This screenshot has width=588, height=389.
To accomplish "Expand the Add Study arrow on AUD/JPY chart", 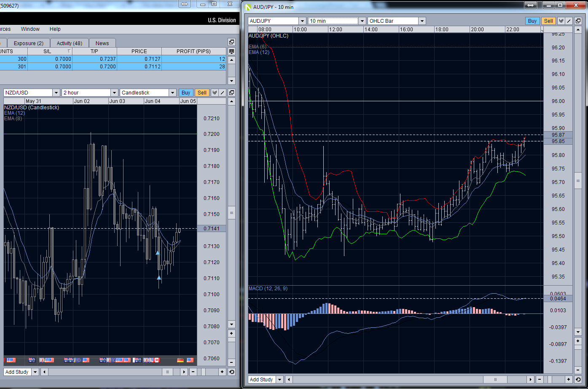I will click(280, 379).
